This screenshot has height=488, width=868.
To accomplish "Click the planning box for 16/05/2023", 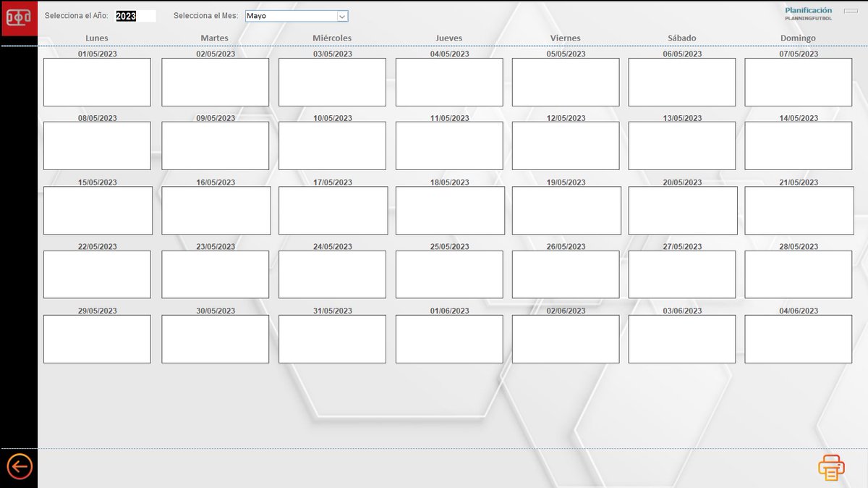I will coord(216,210).
